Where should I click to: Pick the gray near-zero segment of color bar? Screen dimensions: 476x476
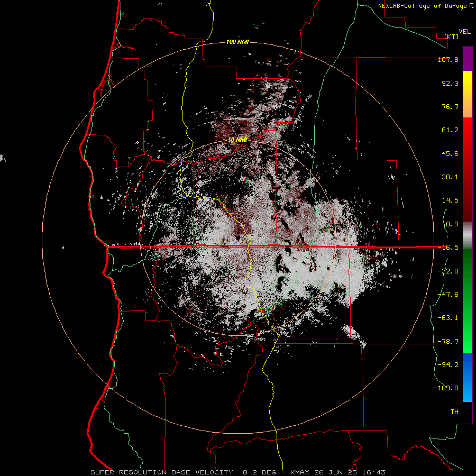[x=467, y=235]
